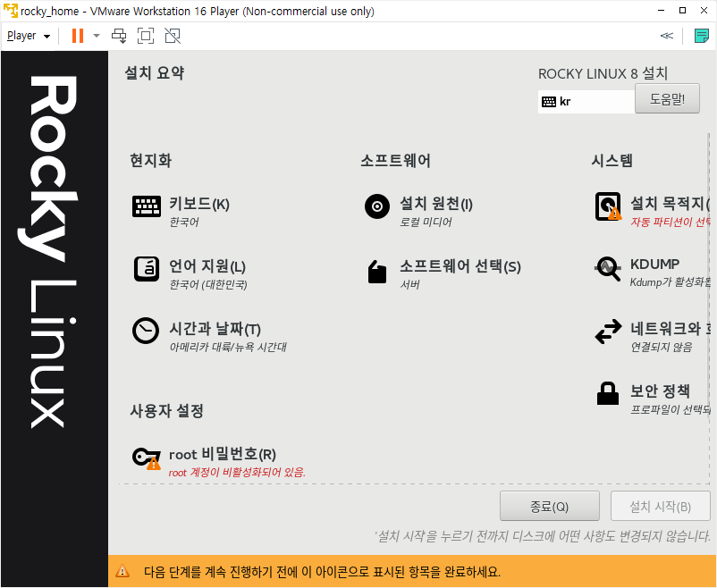Click the 로컬 미디어 subtitle text
This screenshot has height=588, width=717.
click(426, 223)
